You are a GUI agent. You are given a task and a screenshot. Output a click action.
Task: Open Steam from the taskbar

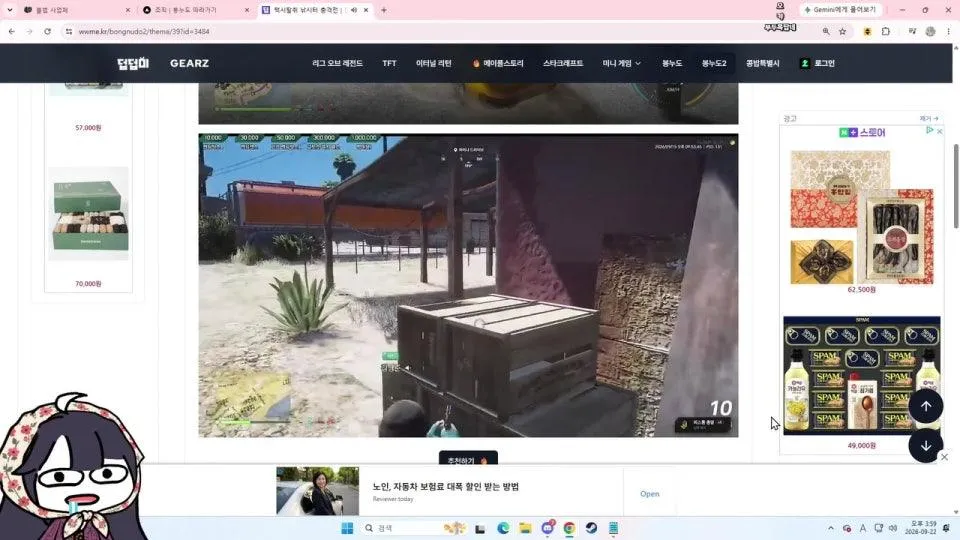click(x=591, y=528)
